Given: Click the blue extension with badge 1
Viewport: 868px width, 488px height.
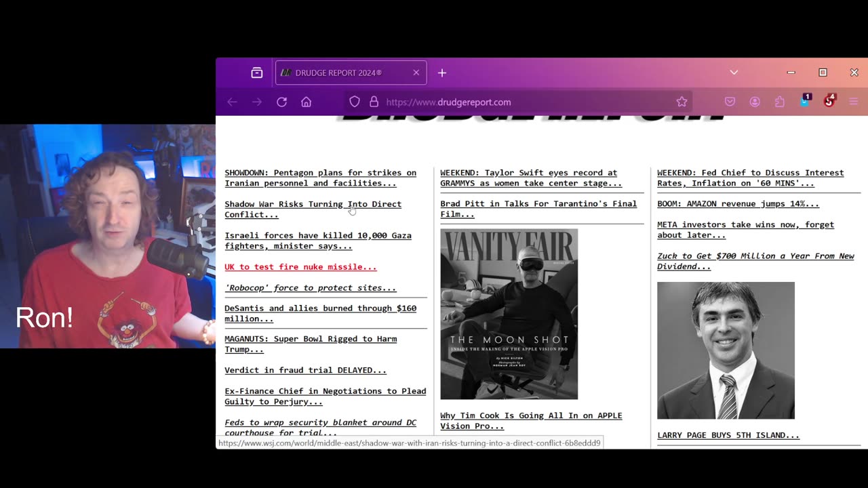Looking at the screenshot, I should pyautogui.click(x=804, y=101).
